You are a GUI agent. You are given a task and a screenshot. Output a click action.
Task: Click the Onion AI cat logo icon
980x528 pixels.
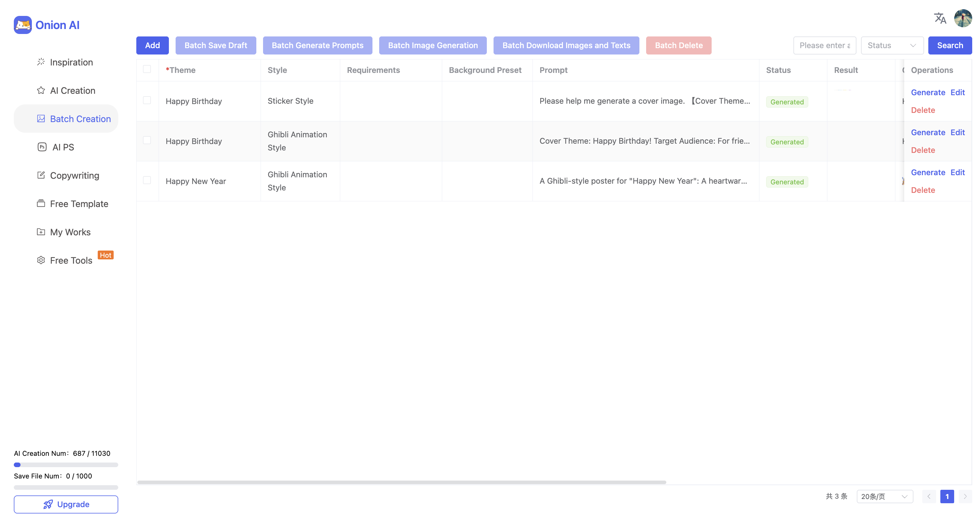(x=22, y=25)
